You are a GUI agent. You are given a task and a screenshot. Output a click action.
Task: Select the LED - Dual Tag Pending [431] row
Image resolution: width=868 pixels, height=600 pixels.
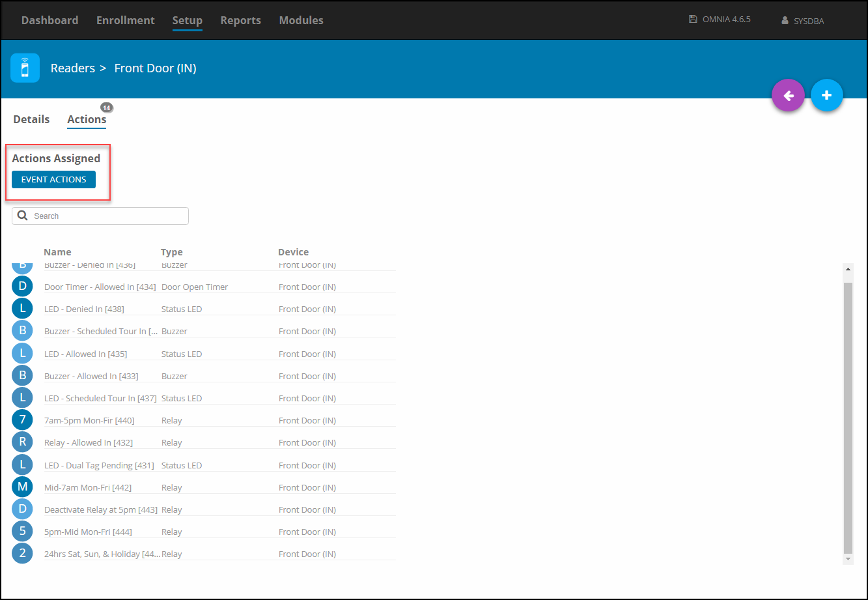pyautogui.click(x=204, y=465)
